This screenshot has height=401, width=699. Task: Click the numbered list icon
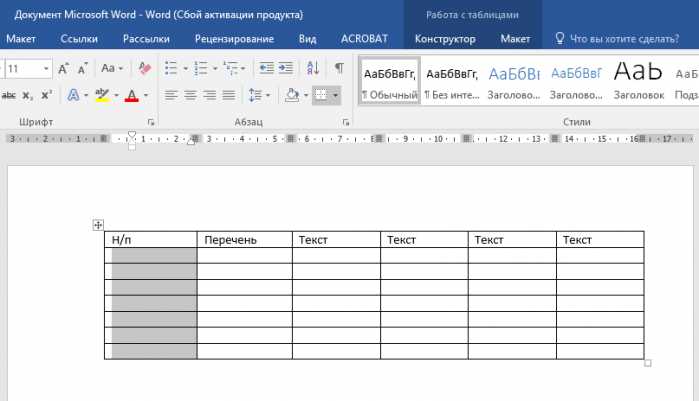201,68
